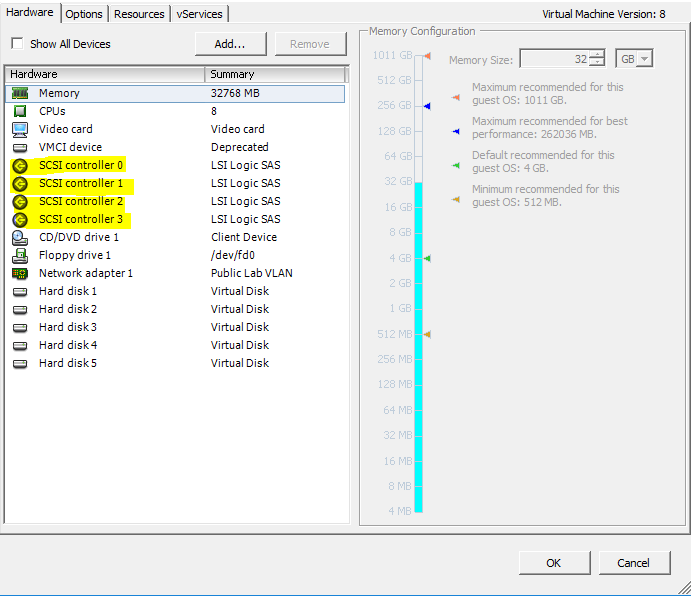
Task: Select the CD/DVD drive 1 entry
Action: coord(175,238)
